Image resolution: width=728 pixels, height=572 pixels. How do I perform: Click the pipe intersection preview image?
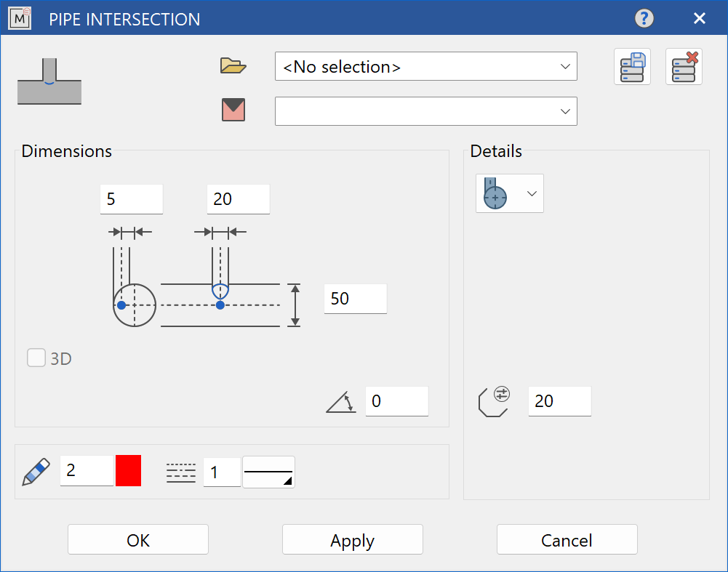point(49,81)
